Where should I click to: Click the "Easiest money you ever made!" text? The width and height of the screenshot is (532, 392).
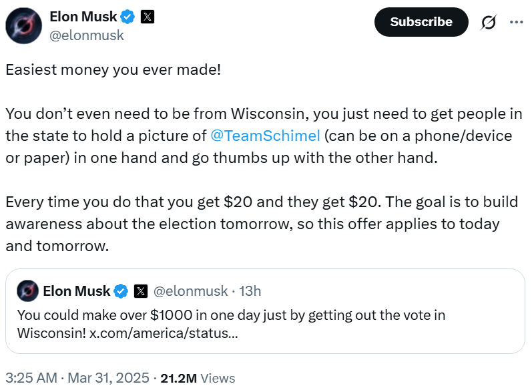113,70
